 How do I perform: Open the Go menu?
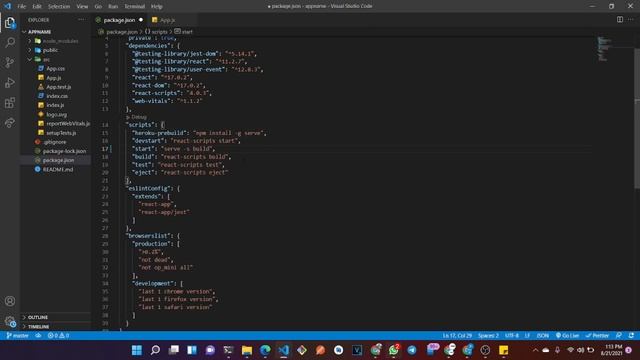click(x=98, y=7)
